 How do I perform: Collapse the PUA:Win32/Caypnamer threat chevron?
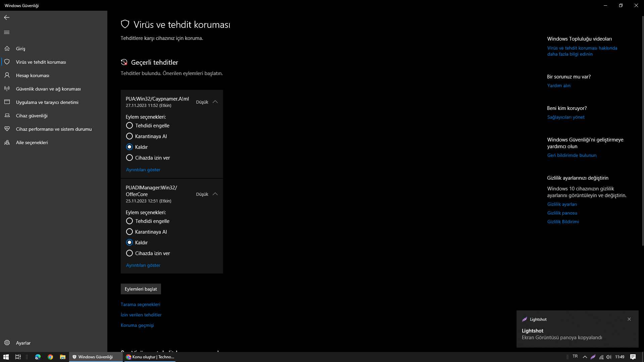pos(215,102)
